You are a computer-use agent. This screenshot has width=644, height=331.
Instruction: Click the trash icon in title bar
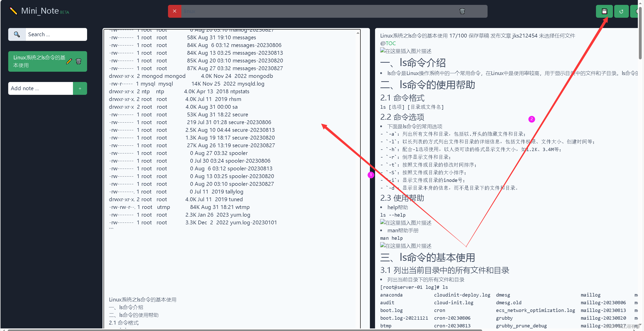462,11
